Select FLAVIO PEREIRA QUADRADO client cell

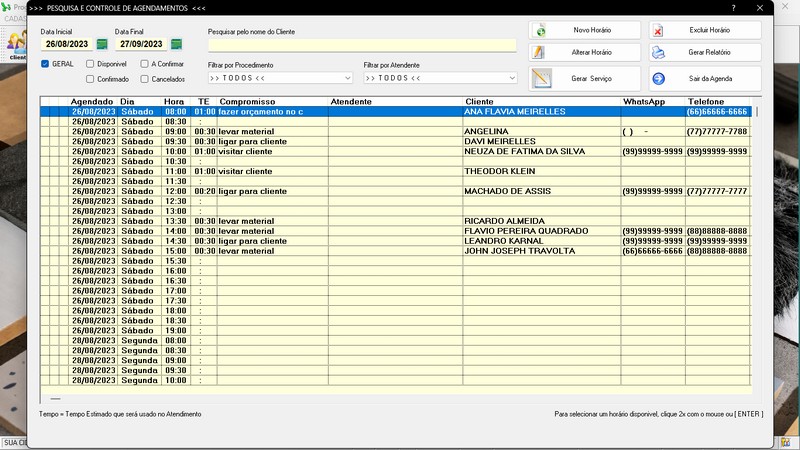pyautogui.click(x=542, y=231)
